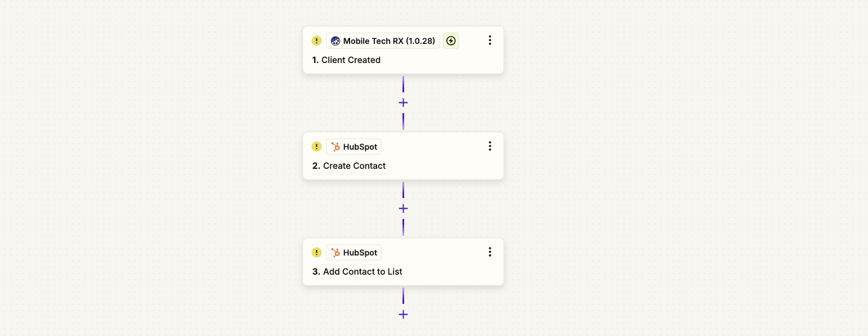
Task: Click the HubSpot logo in step 2
Action: tap(335, 146)
